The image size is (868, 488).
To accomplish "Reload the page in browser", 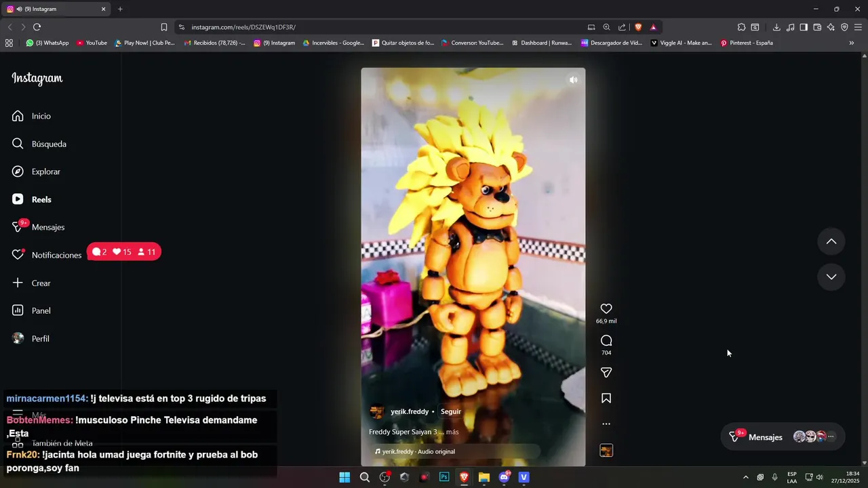I will click(37, 27).
